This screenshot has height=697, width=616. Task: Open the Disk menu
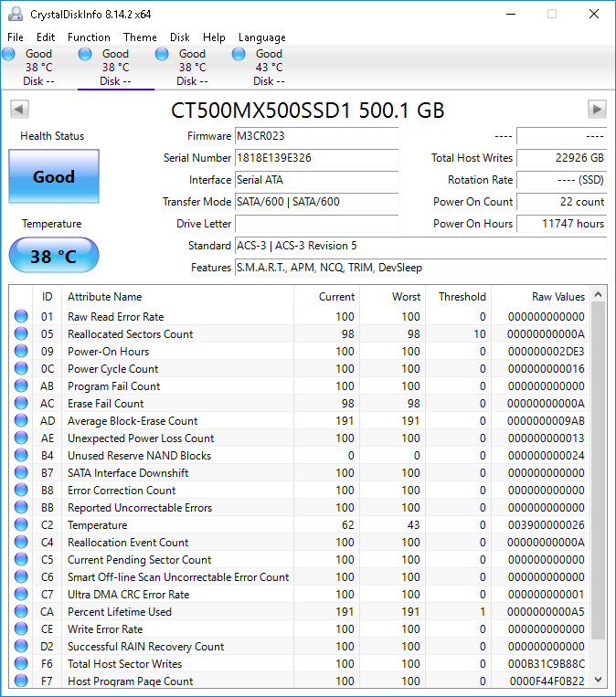(x=180, y=37)
